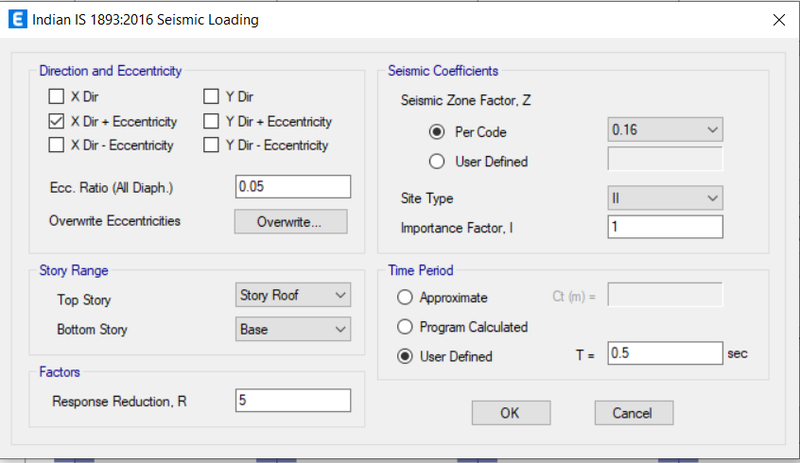Enable the X Dir checkbox
The width and height of the screenshot is (800, 463).
(56, 96)
